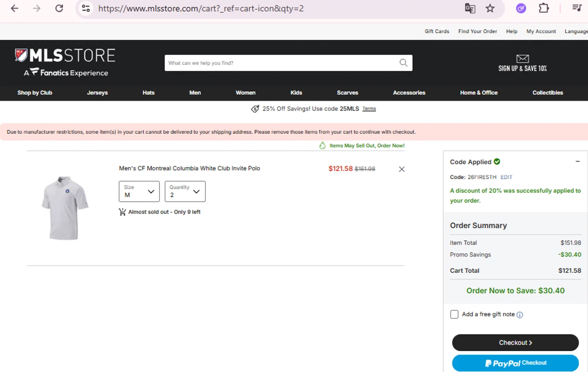Click the white polo product thumbnail

click(x=65, y=208)
